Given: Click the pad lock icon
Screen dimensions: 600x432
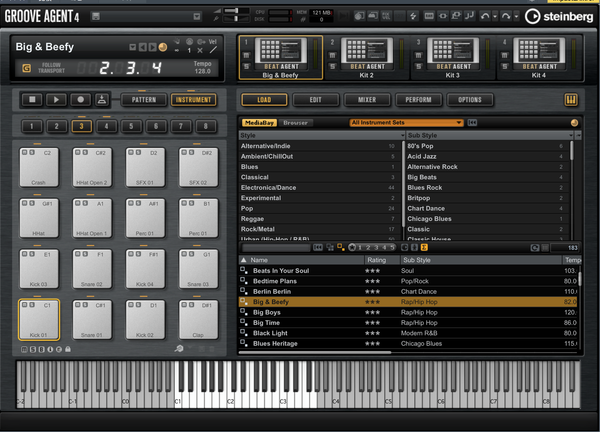Looking at the screenshot, I should click(68, 349).
